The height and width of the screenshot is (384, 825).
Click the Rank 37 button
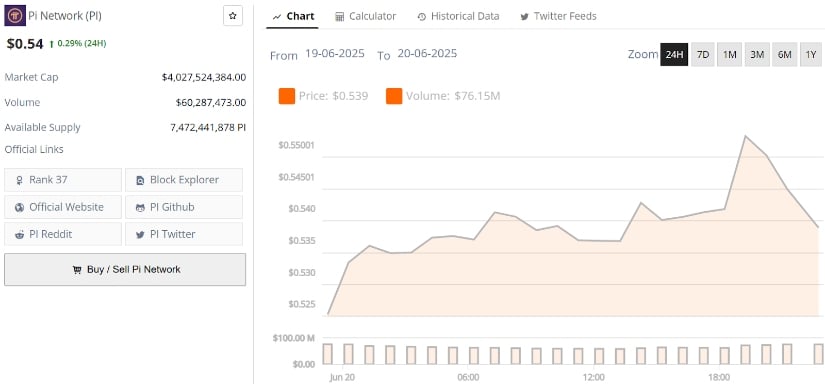(63, 180)
